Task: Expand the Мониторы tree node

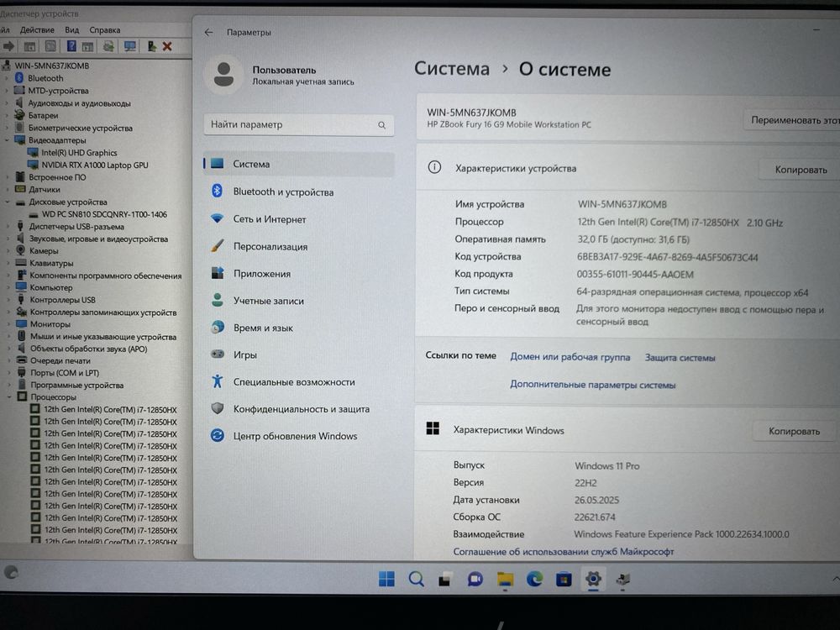Action: pos(8,324)
